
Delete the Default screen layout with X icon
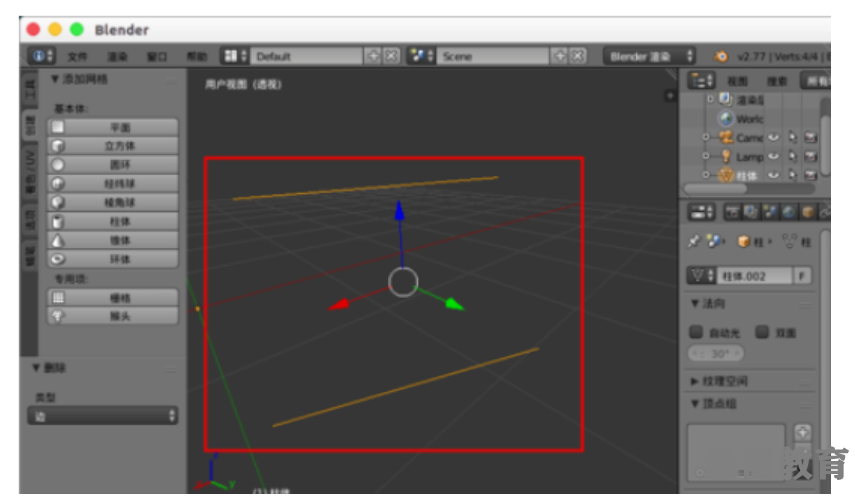pyautogui.click(x=392, y=56)
